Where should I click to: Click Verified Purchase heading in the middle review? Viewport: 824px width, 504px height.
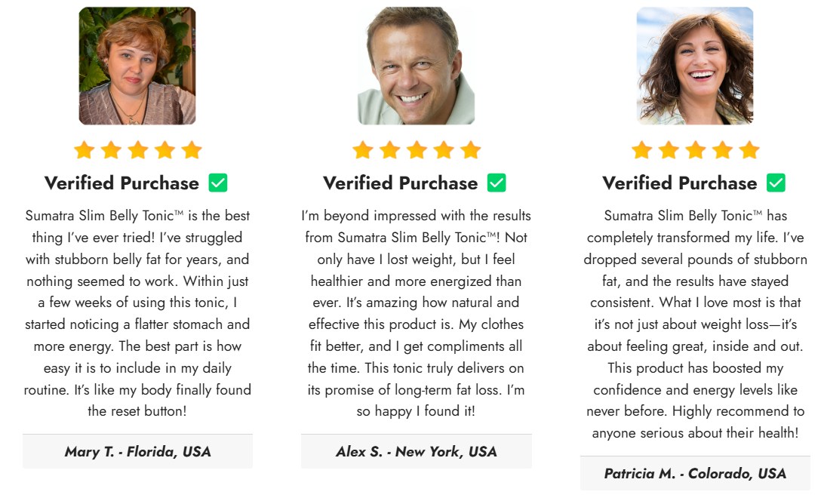pyautogui.click(x=401, y=183)
